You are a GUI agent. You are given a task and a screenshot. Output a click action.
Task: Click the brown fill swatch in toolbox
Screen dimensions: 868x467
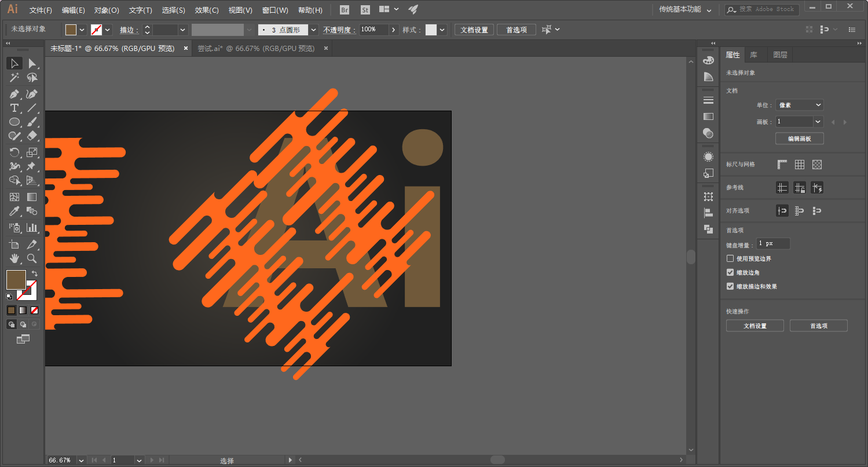tap(16, 280)
